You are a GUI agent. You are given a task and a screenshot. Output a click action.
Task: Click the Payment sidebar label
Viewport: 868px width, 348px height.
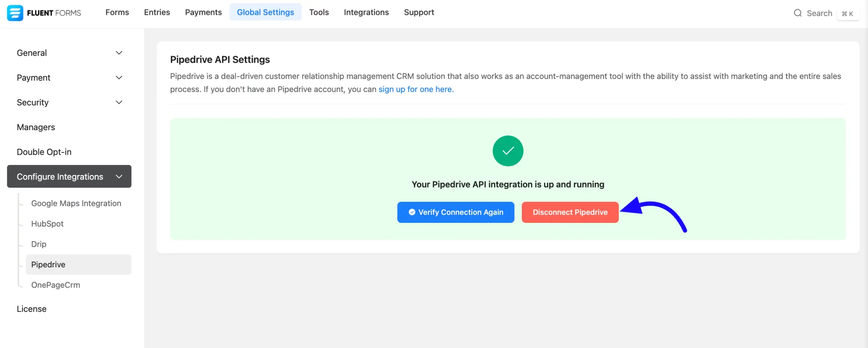[34, 78]
